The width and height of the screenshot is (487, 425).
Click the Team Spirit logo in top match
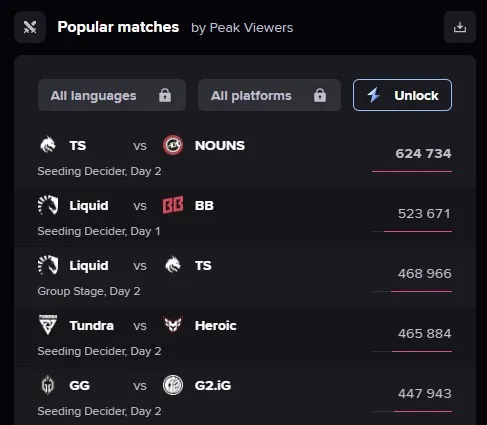pos(48,145)
